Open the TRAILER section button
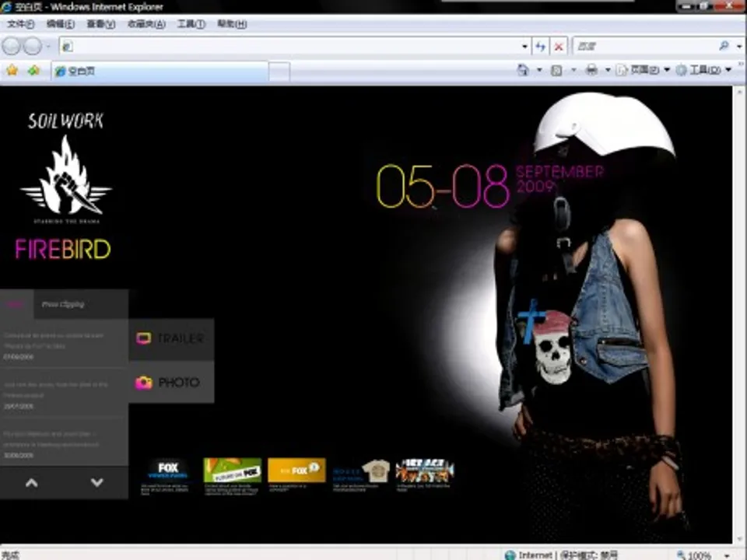The image size is (747, 560). coord(171,338)
